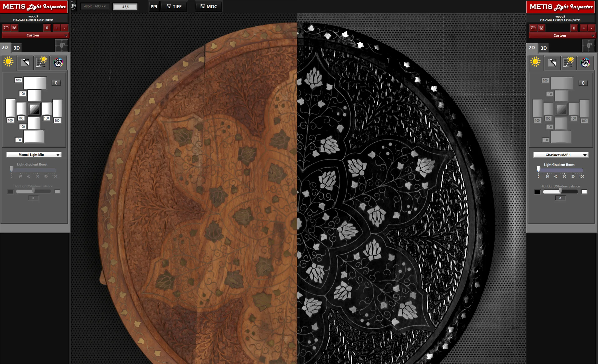This screenshot has height=364, width=598.
Task: Open the ICC color profile tab in the left panel
Action: click(x=58, y=62)
